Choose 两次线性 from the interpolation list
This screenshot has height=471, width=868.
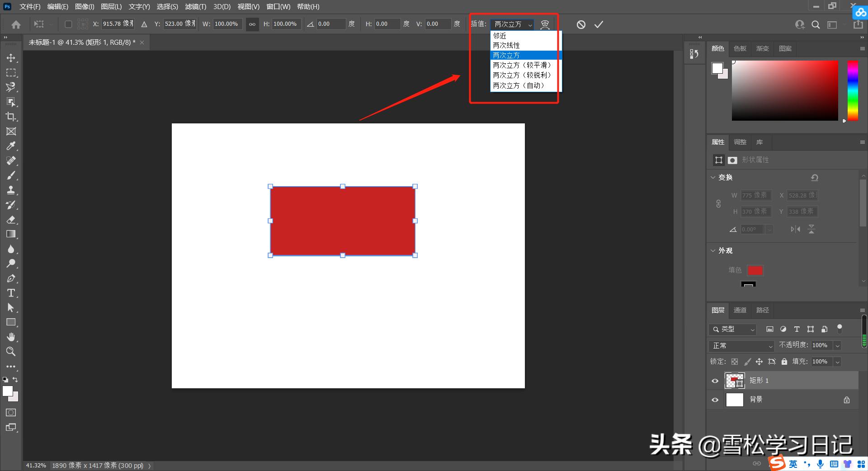coord(506,45)
